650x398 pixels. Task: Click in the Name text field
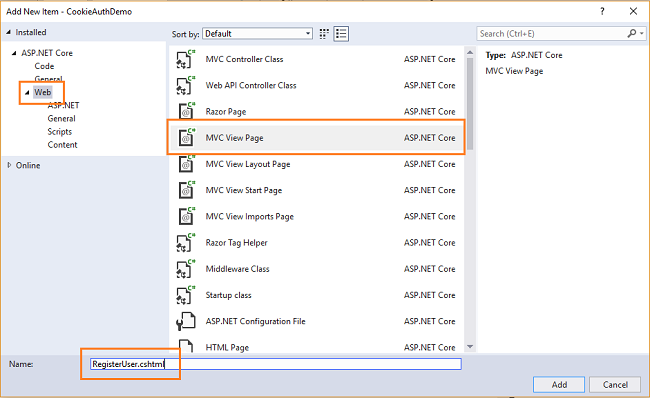tap(276, 364)
